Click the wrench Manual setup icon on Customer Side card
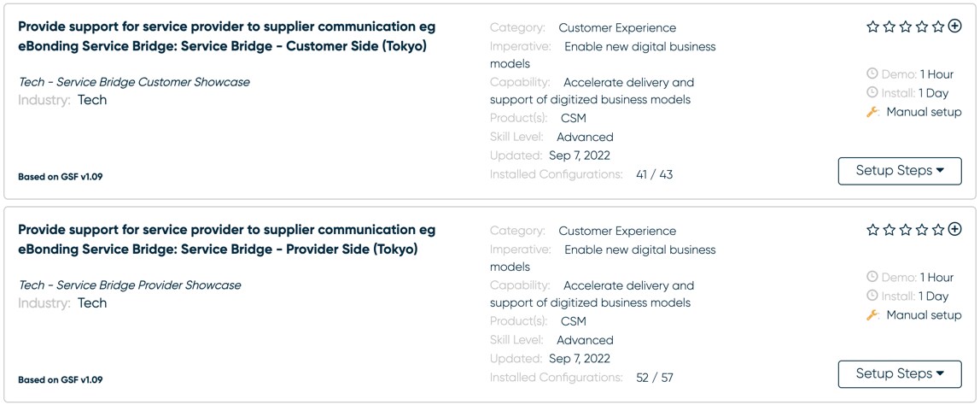 click(x=873, y=112)
